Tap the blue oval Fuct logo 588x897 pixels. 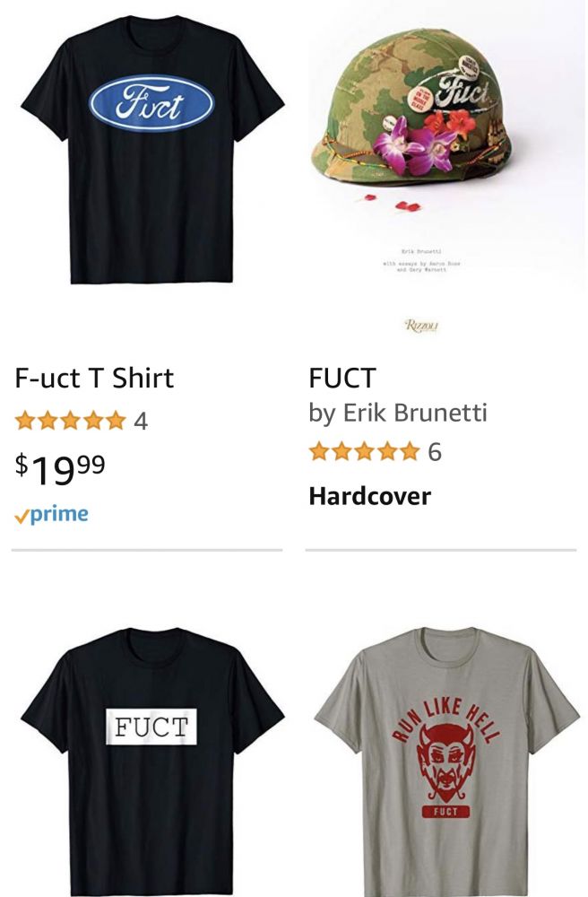[151, 103]
